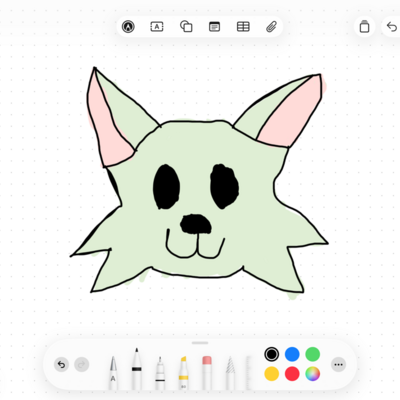Tap the drawing palette grab handle
The image size is (400, 400).
(x=200, y=343)
